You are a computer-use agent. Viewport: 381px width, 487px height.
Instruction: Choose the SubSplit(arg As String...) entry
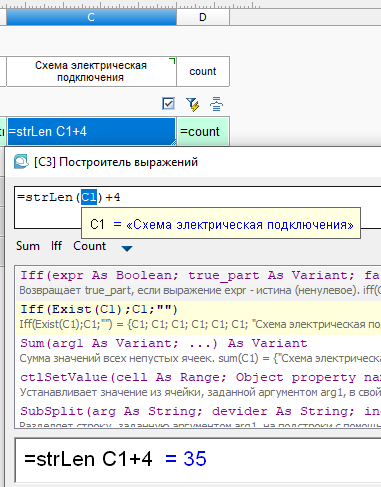[199, 416]
